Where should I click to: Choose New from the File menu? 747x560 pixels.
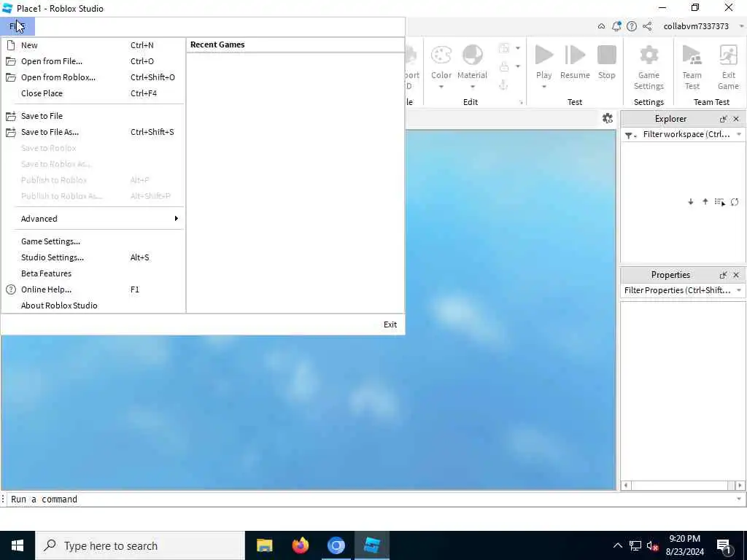pyautogui.click(x=93, y=45)
